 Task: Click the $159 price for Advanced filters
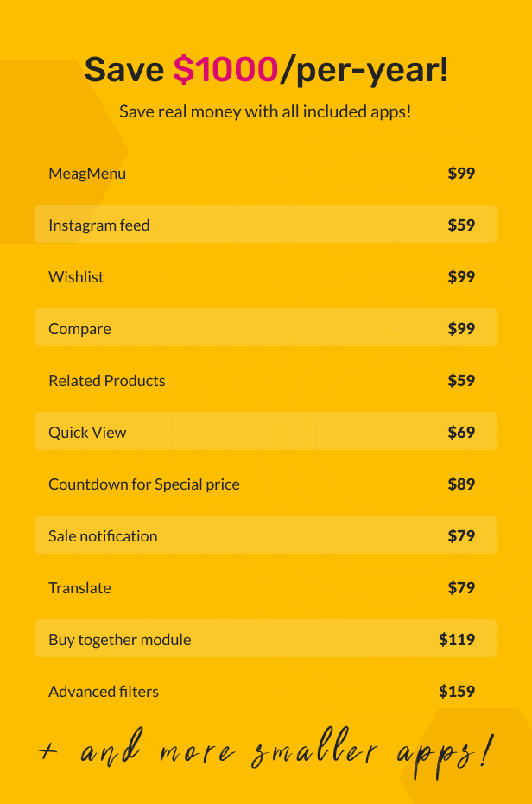click(457, 692)
